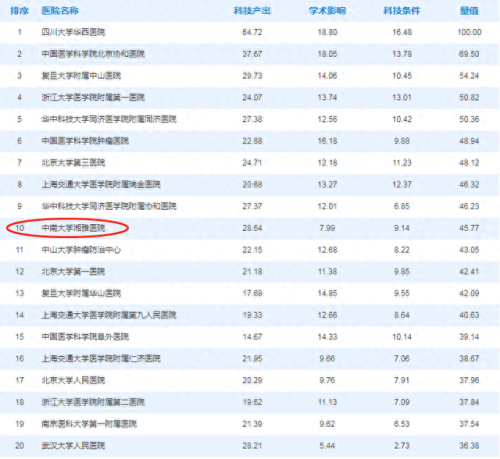Open 中国医学科学院北京协和医院 entry

coord(93,54)
